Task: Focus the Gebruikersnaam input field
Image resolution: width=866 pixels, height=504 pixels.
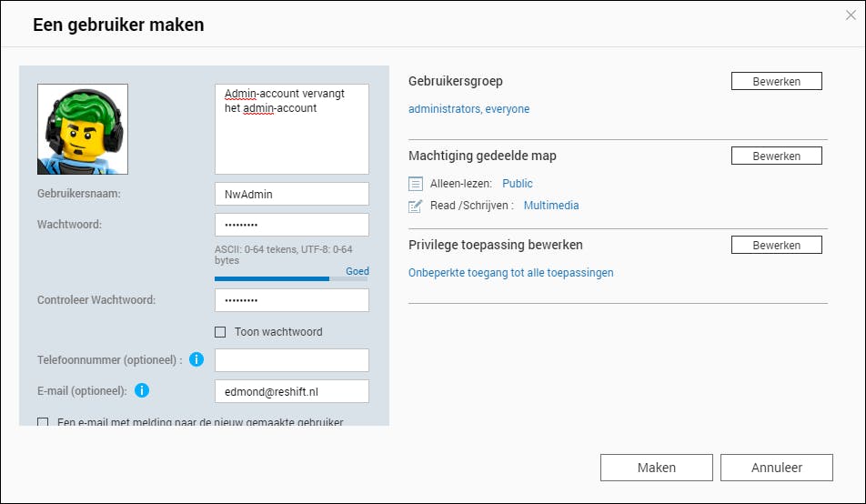Action: (292, 194)
